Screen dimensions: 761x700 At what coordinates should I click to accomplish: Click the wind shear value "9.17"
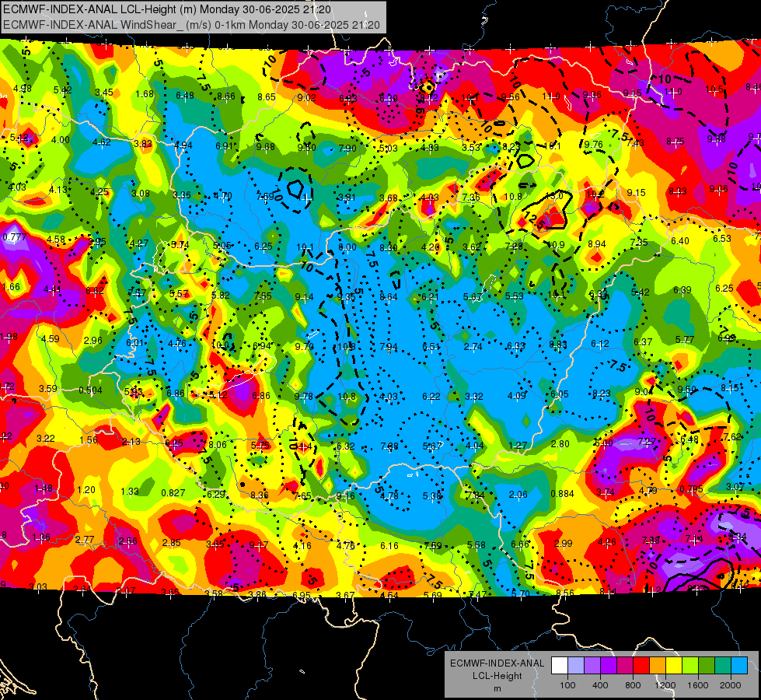259,545
